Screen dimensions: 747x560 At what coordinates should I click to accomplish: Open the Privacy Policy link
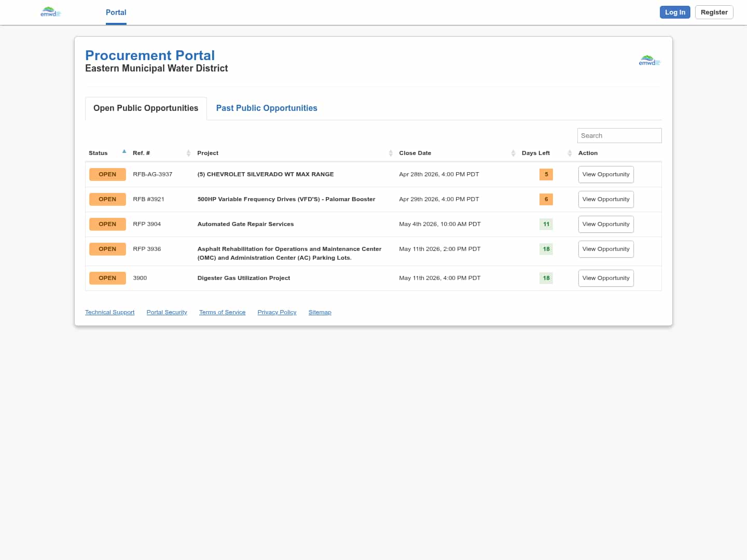point(276,312)
